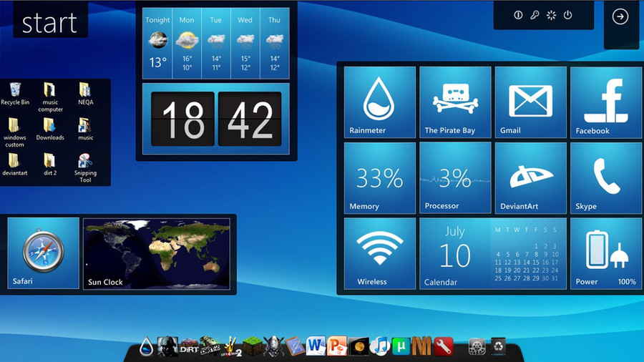The width and height of the screenshot is (644, 362).
Task: Open PowerPoint from the dock
Action: 337,346
